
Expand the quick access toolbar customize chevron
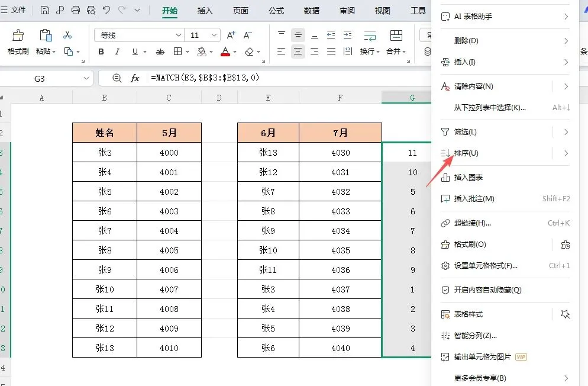tap(137, 10)
